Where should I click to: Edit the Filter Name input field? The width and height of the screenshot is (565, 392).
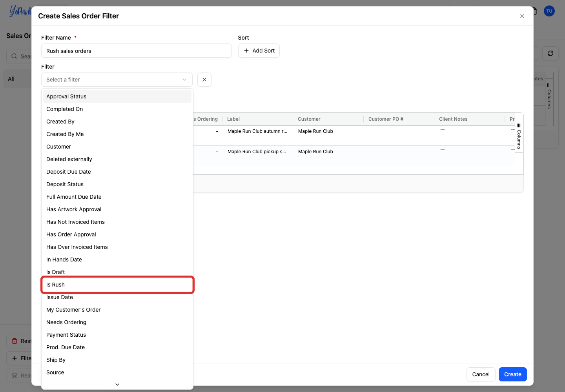[137, 51]
